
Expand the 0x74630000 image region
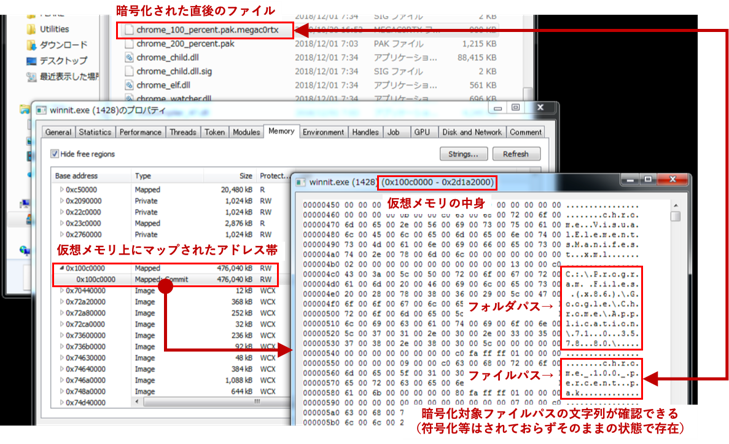coord(61,358)
